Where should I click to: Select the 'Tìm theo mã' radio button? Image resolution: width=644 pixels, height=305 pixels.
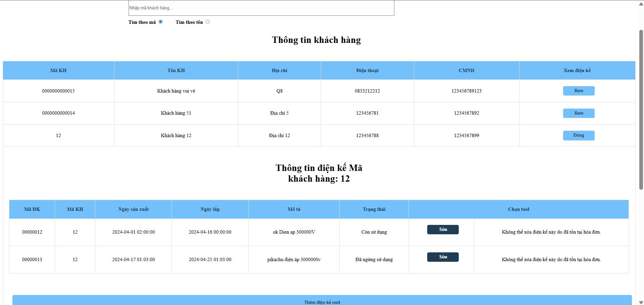click(160, 21)
